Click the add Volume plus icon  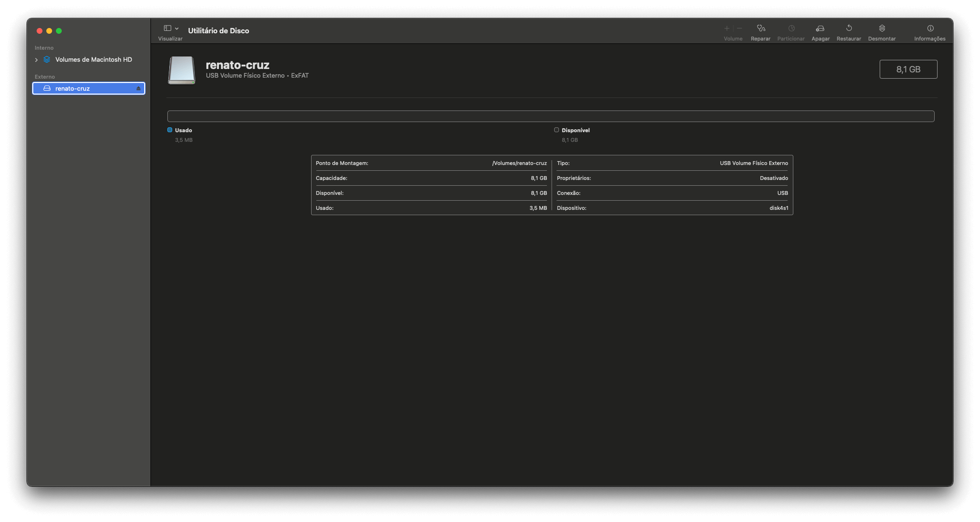tap(727, 28)
